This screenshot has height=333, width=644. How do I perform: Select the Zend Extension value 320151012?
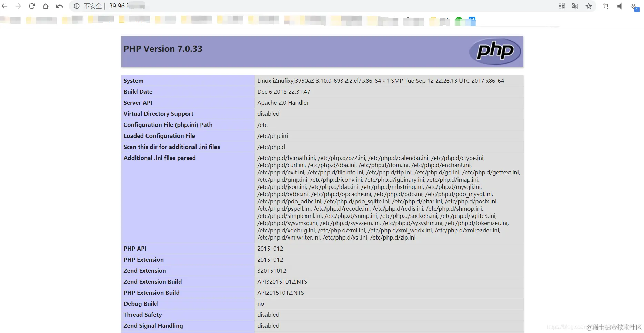(272, 271)
